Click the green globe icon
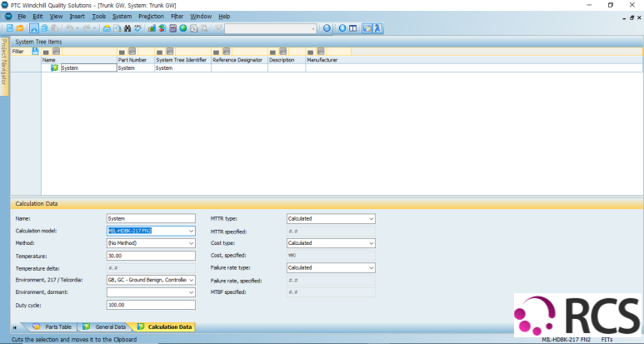 tap(183, 28)
